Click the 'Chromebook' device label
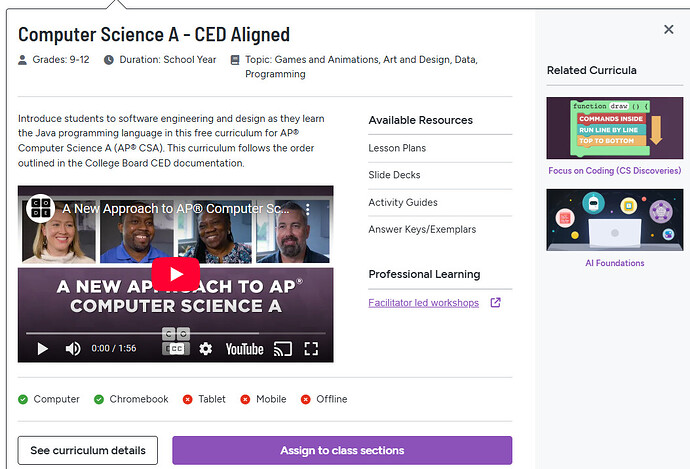This screenshot has width=690, height=469. (x=139, y=399)
